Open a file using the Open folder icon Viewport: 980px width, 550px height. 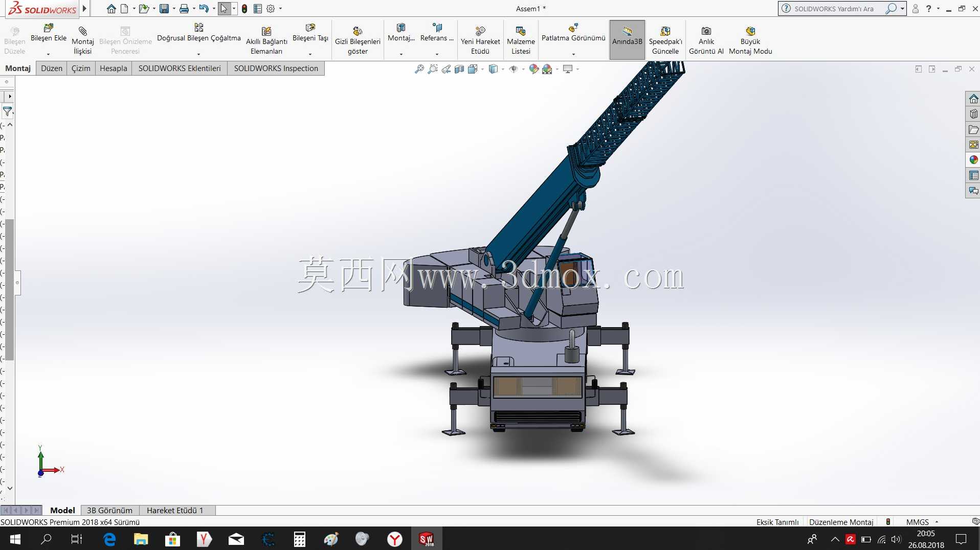[x=144, y=9]
